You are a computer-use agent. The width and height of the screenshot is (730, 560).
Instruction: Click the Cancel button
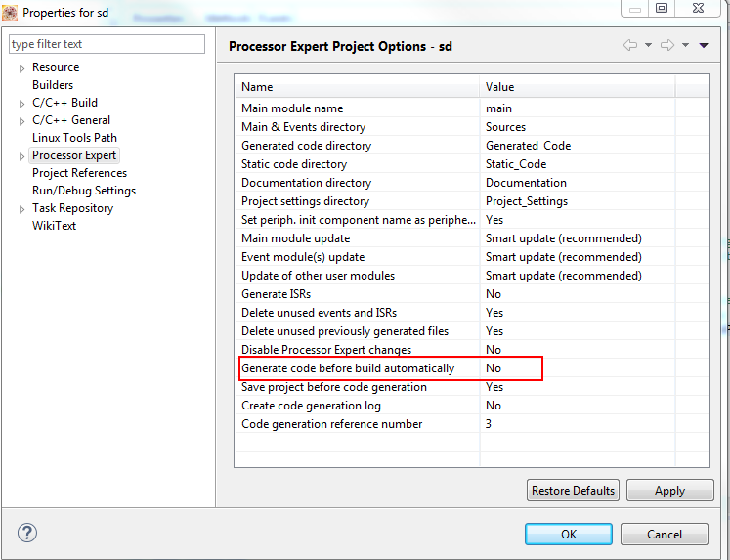(665, 534)
